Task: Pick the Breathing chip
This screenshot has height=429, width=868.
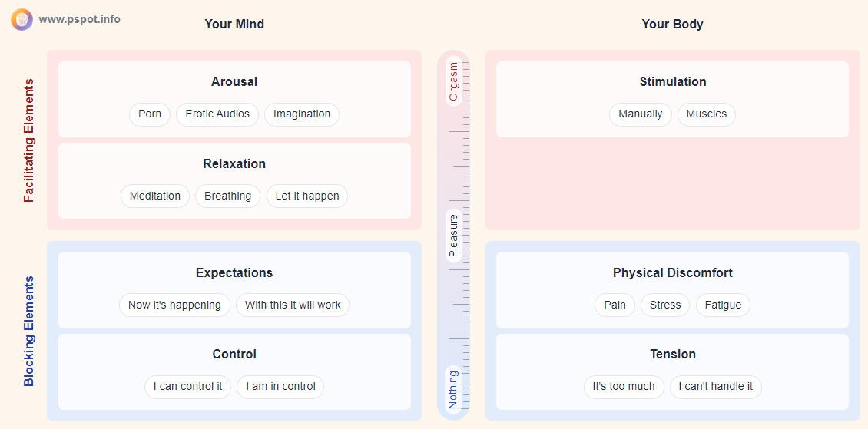Action: (227, 196)
